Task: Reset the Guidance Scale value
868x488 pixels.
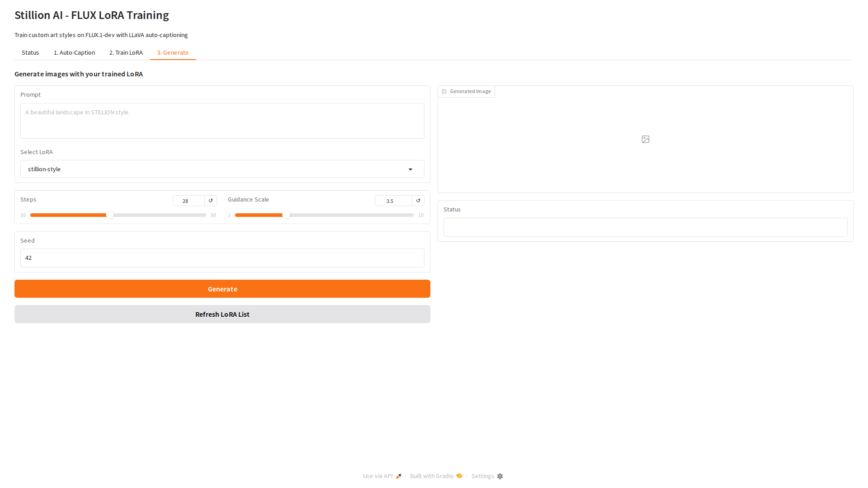Action: point(418,201)
